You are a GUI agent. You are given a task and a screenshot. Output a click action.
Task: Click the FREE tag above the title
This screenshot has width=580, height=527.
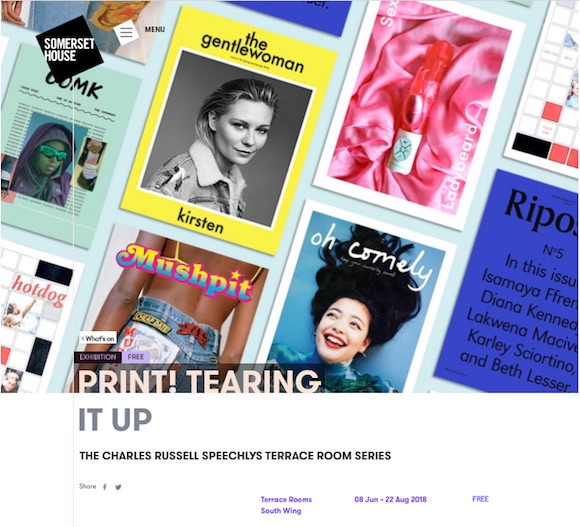pyautogui.click(x=135, y=357)
